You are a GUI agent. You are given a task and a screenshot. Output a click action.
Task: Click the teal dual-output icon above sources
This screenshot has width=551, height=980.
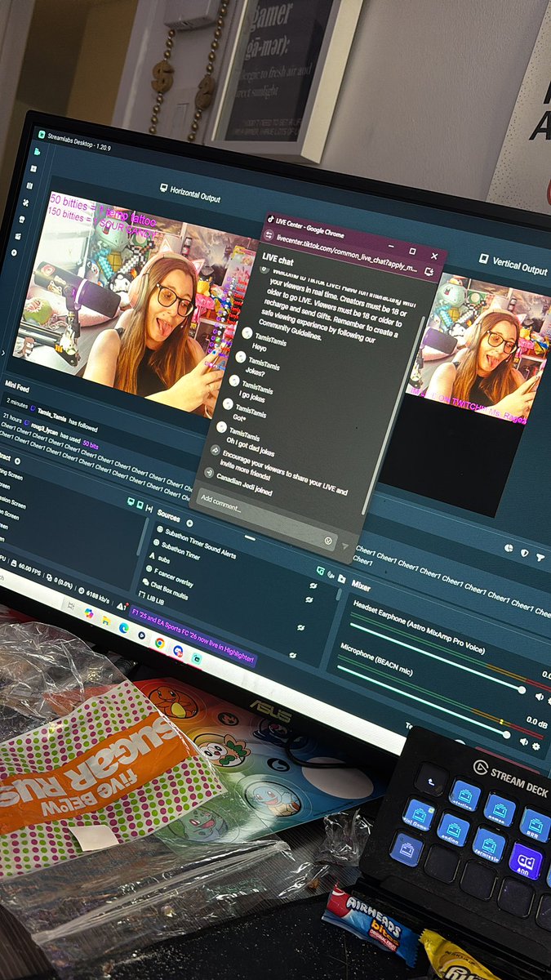[320, 569]
